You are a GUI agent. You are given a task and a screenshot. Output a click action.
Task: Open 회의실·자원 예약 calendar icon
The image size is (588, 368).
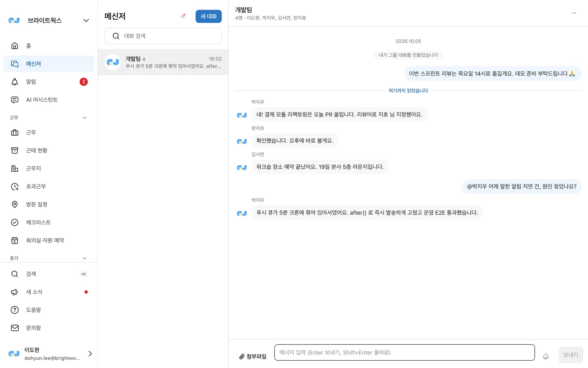[x=15, y=240]
